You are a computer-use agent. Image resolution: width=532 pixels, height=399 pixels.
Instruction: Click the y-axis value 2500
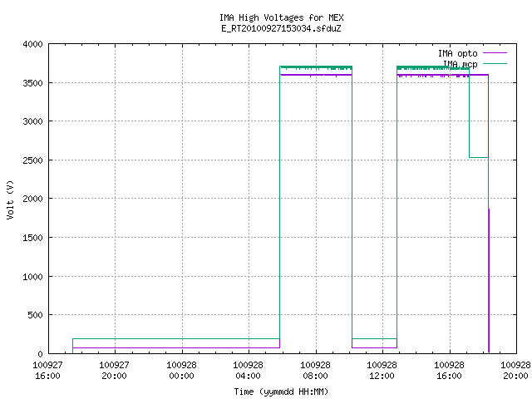tap(32, 160)
